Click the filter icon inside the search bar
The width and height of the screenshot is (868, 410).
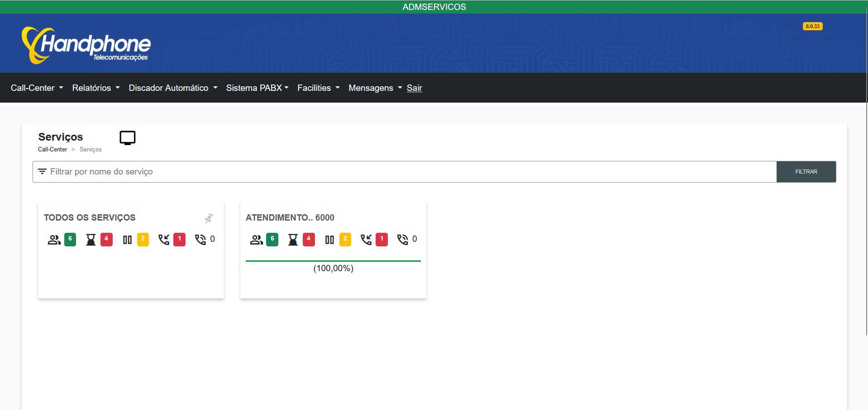42,171
